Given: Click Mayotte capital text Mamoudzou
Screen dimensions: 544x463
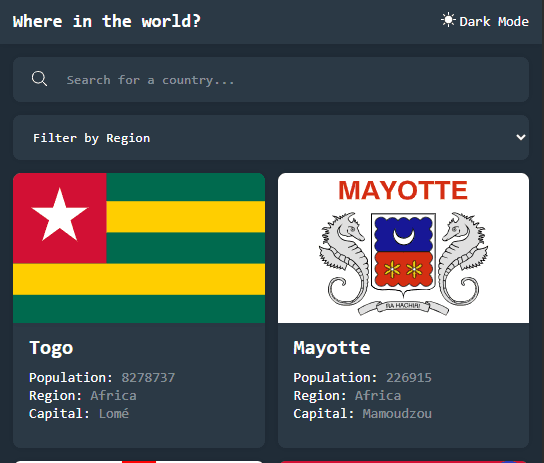Looking at the screenshot, I should [397, 414].
